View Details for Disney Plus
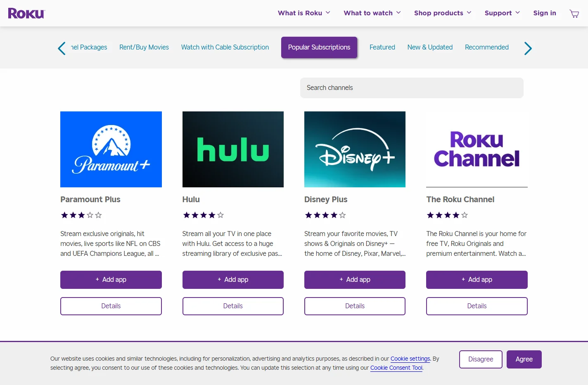 tap(355, 306)
